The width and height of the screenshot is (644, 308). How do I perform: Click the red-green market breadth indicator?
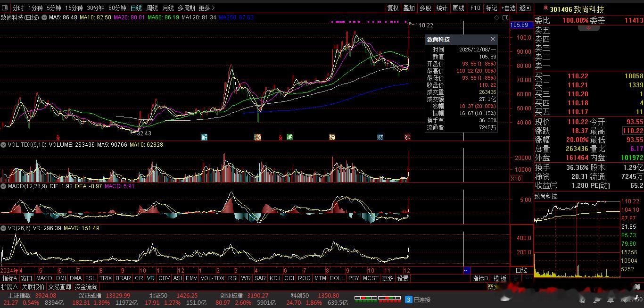click(378, 299)
